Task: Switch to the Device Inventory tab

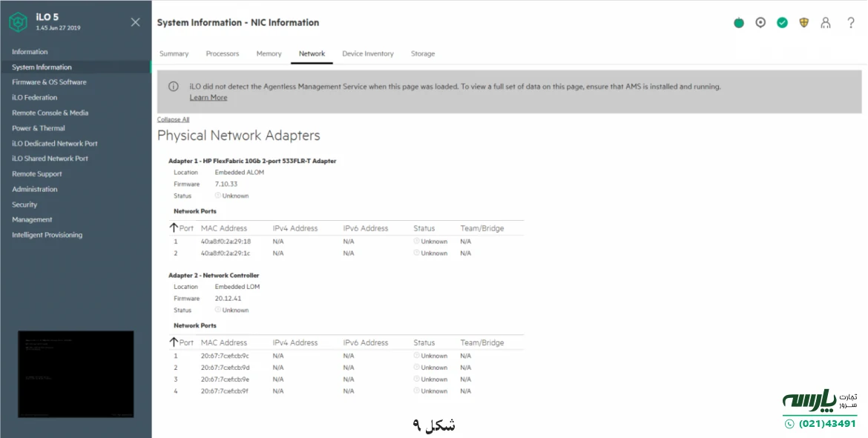Action: pos(368,53)
